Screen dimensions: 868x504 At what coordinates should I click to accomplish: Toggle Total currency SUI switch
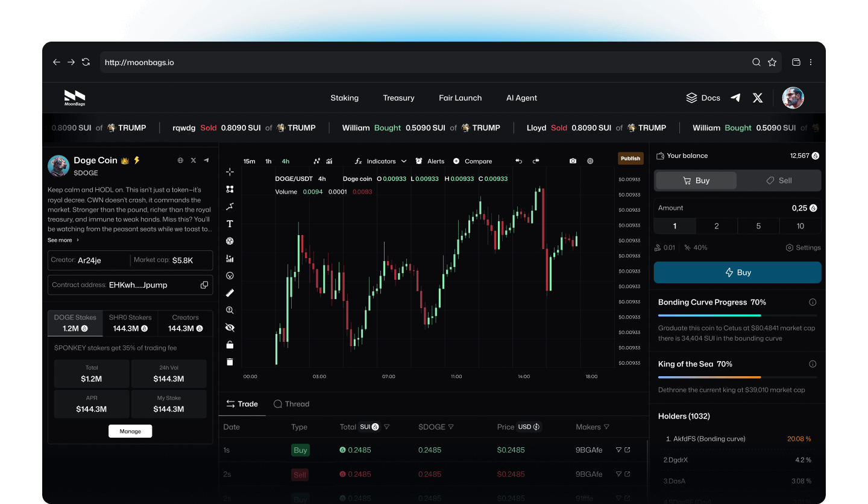(x=369, y=427)
